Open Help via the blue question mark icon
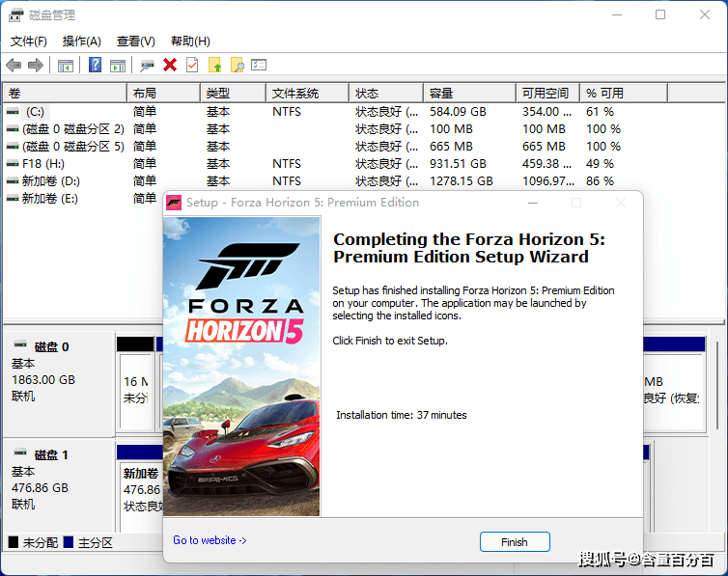This screenshot has height=576, width=728. pos(95,65)
